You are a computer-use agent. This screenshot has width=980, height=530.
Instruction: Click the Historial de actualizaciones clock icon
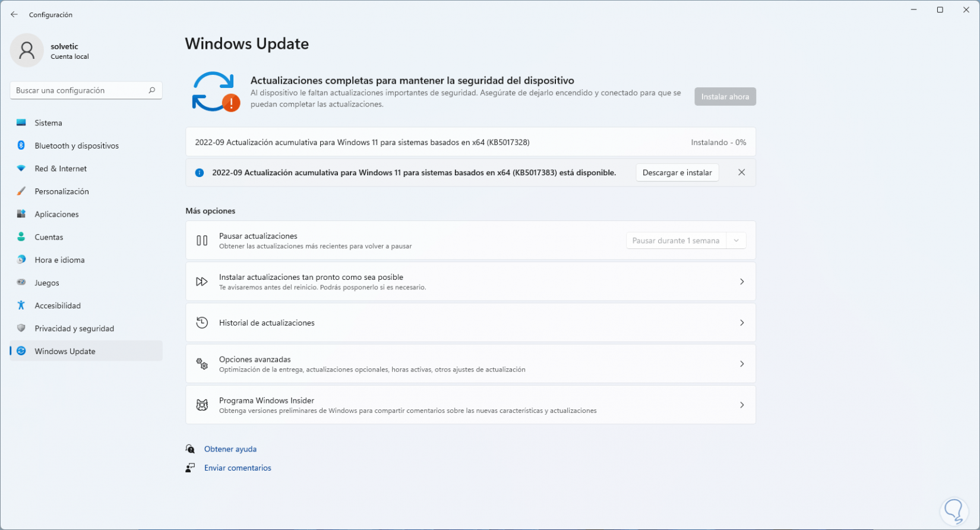[202, 323]
